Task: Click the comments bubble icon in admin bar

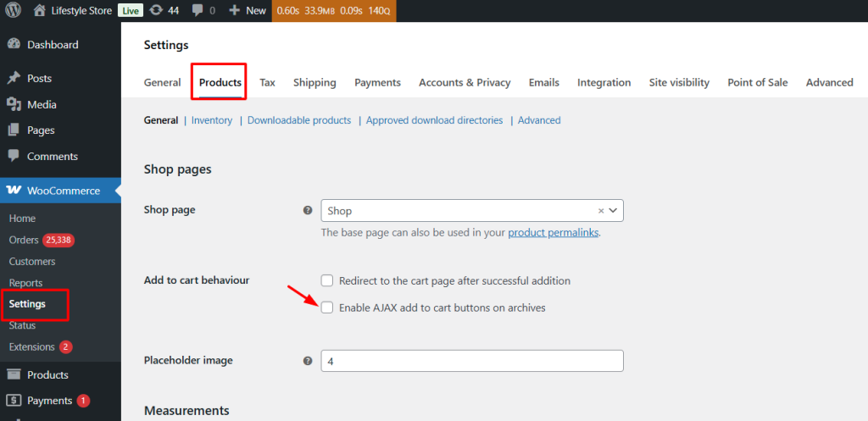Action: [x=198, y=11]
